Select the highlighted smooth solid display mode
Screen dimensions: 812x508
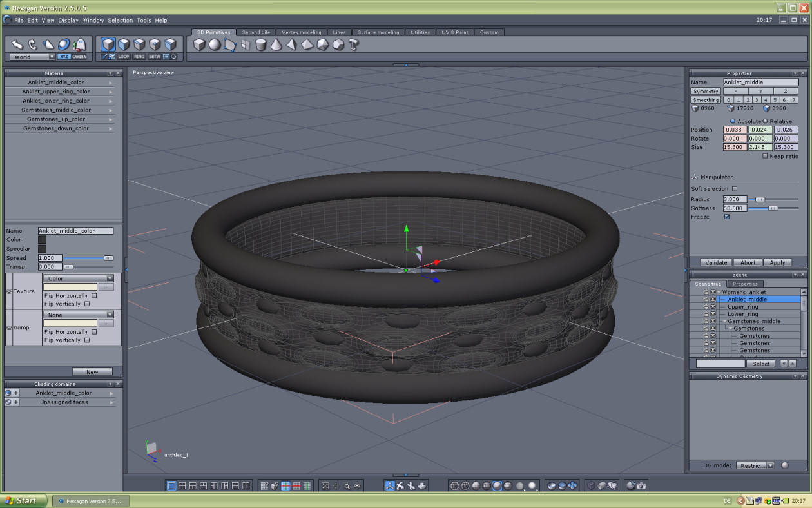coord(498,485)
